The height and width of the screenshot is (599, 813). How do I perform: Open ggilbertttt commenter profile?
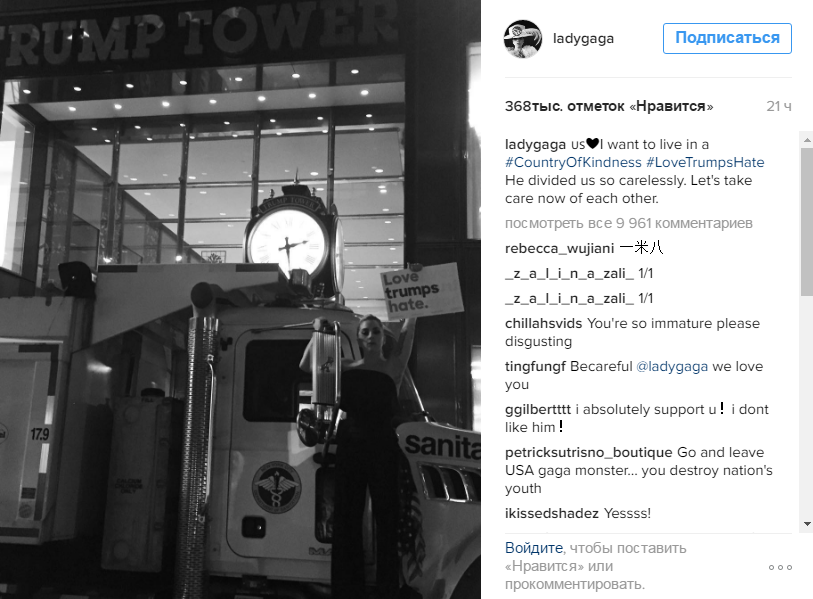pyautogui.click(x=538, y=410)
